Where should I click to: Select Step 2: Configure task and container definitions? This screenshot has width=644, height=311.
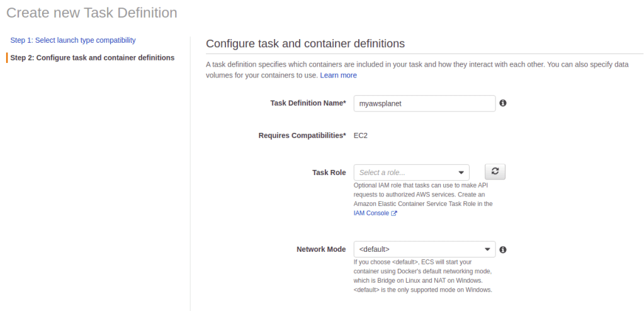(x=93, y=58)
